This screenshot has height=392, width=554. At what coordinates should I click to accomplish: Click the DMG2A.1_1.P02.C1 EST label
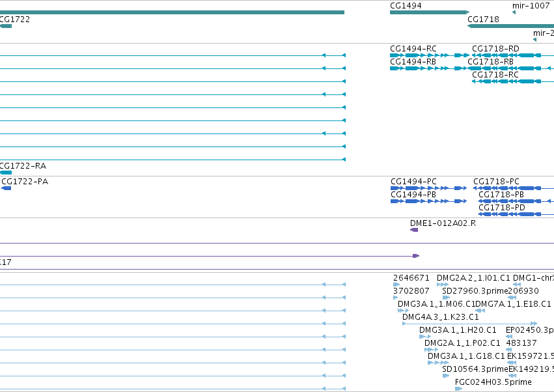pos(462,343)
